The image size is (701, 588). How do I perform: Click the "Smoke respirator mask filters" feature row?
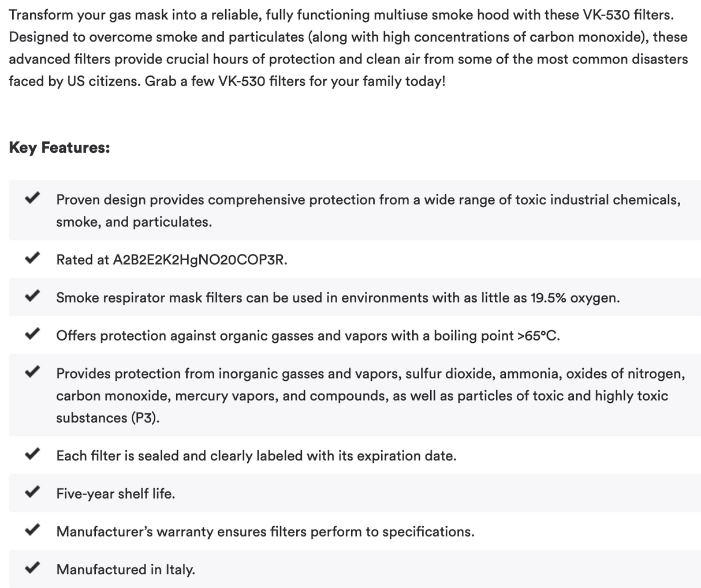point(338,298)
